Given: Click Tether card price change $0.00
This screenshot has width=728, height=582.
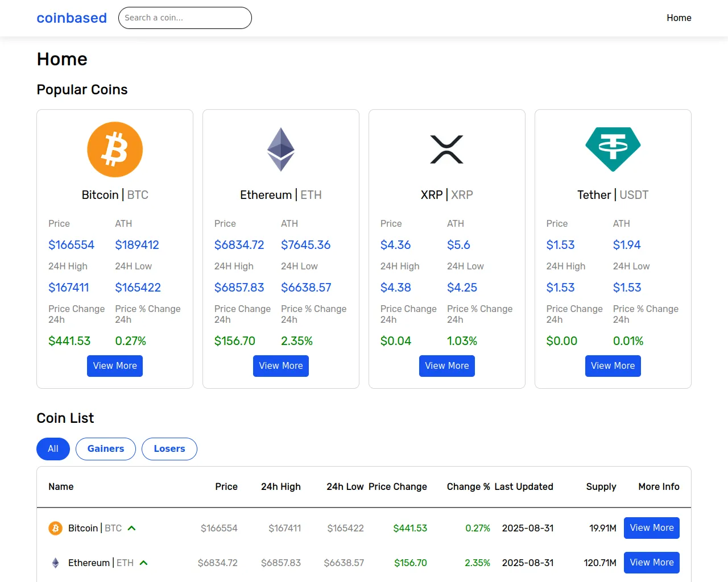Looking at the screenshot, I should click(x=562, y=341).
